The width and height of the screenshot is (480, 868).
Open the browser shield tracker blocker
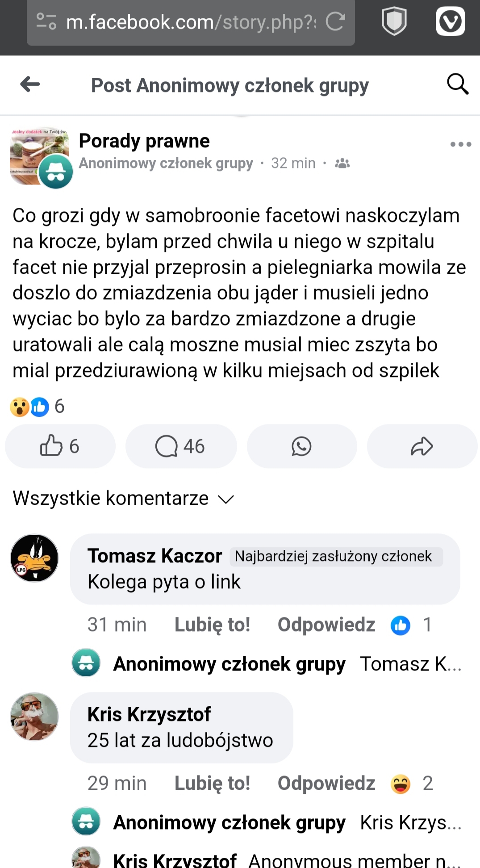[x=394, y=21]
